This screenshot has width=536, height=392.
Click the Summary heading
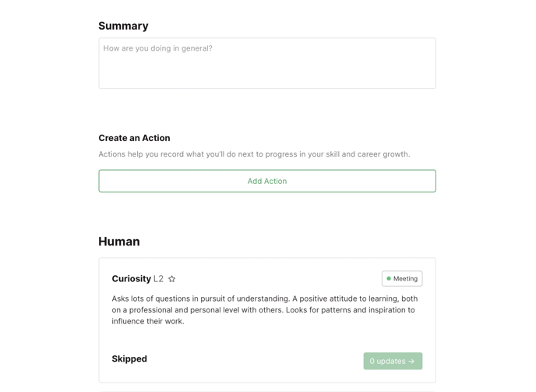123,26
